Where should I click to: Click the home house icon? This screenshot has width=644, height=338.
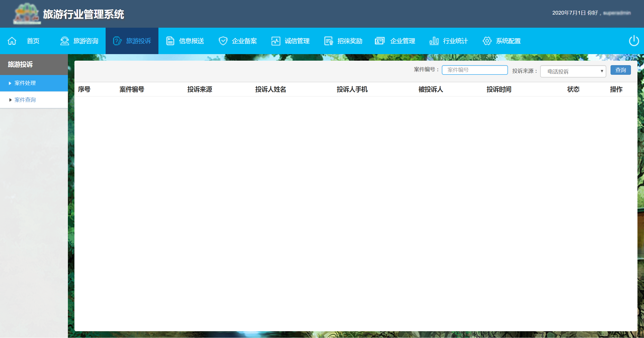pyautogui.click(x=12, y=41)
